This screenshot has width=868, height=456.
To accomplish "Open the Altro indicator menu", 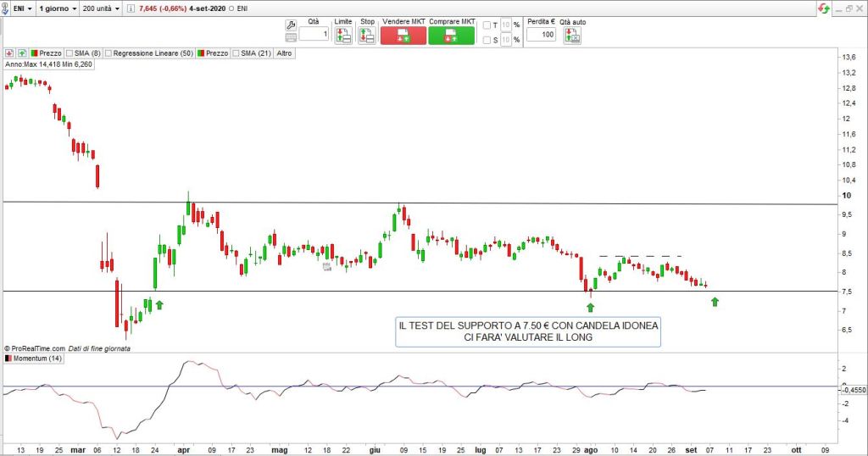I will tap(284, 53).
